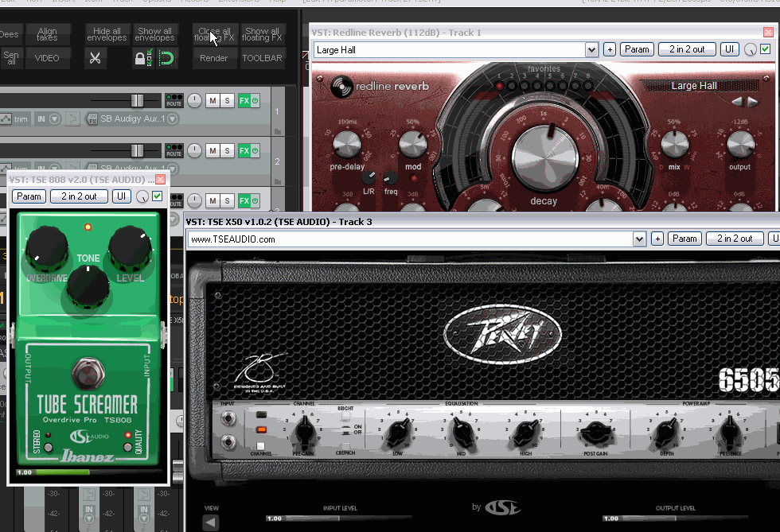Select previous preset arrow in Redline Reverb
This screenshot has height=532, width=780.
click(737, 102)
